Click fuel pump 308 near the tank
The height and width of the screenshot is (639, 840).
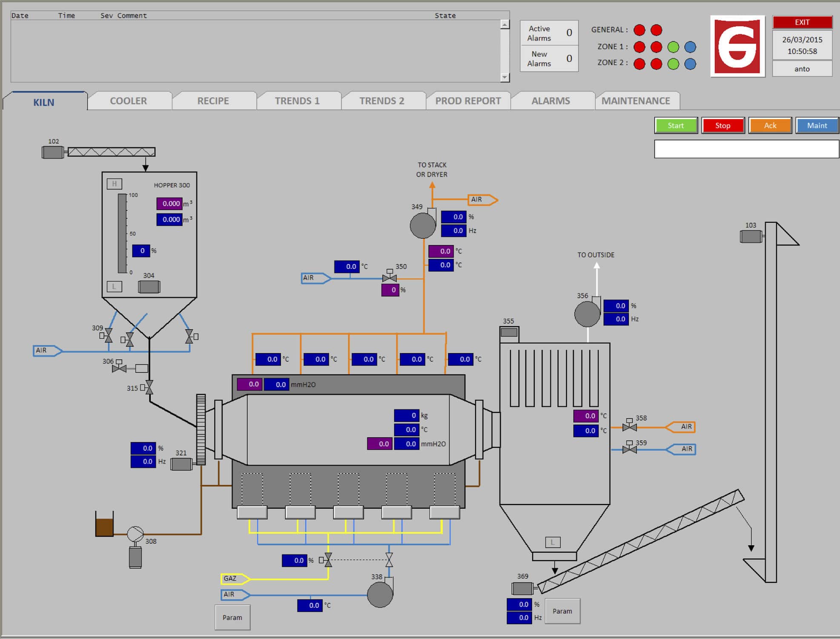[135, 533]
